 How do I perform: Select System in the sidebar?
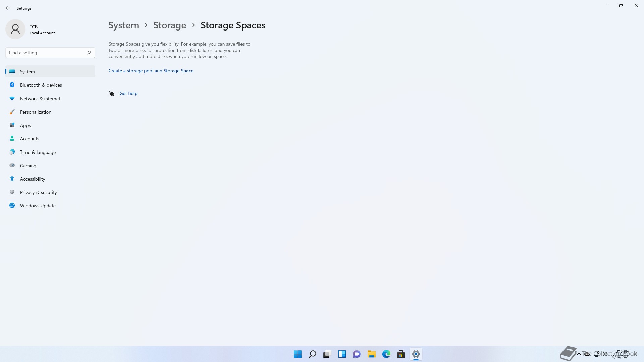coord(50,72)
